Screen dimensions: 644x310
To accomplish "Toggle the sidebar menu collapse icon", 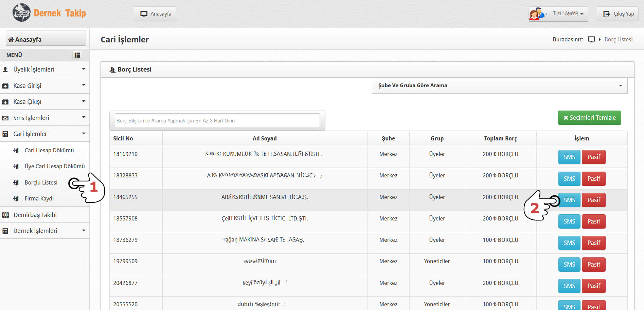I will (x=77, y=55).
